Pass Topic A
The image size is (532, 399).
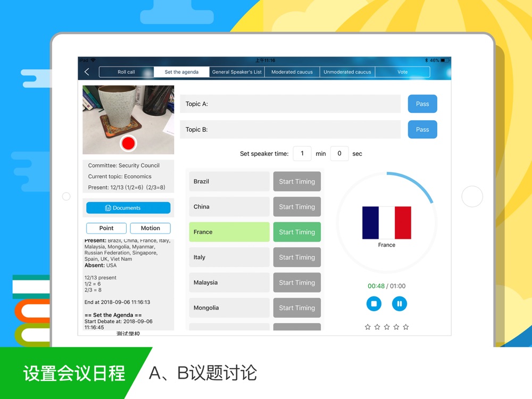point(422,104)
